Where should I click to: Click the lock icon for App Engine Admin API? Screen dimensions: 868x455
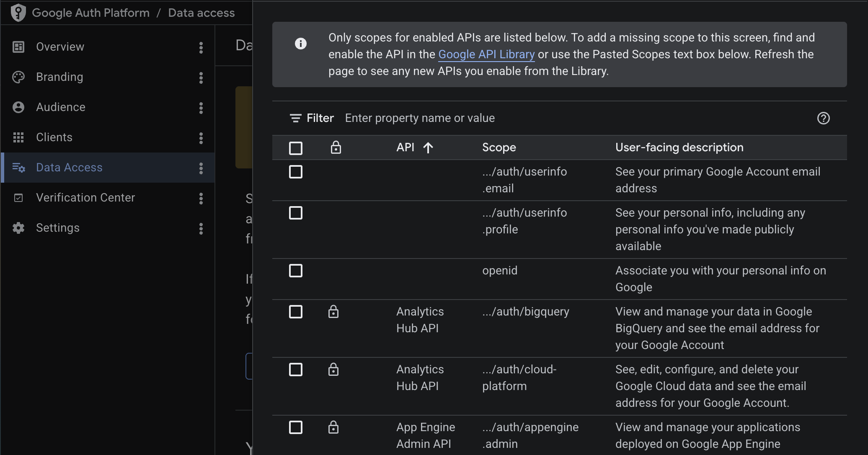coord(333,427)
